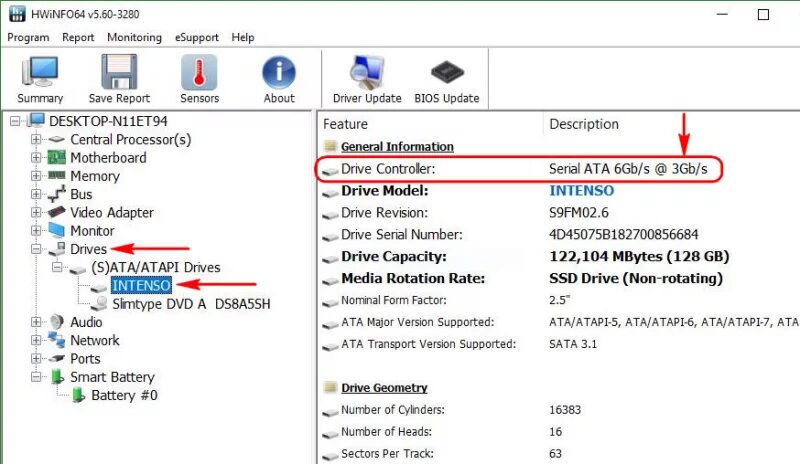Expand the Network tree node

tap(36, 340)
